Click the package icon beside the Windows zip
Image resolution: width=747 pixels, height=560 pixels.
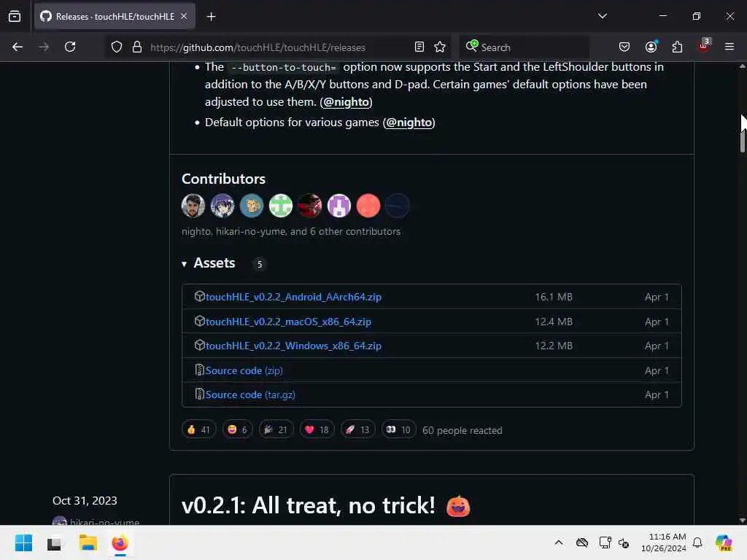point(200,345)
